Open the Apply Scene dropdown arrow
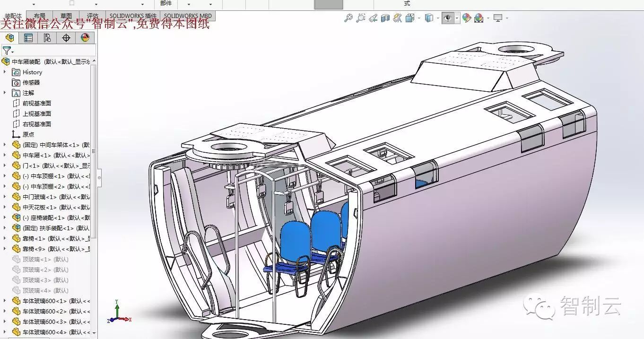644x339 pixels. 488,18
